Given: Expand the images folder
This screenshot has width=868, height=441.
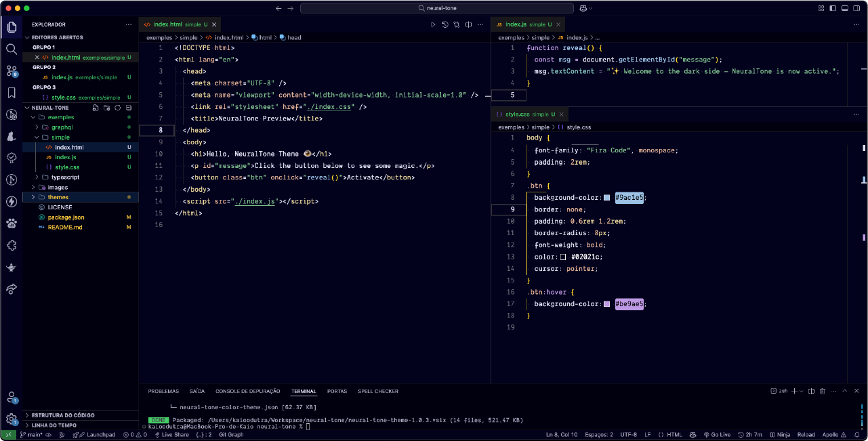Looking at the screenshot, I should pos(33,187).
